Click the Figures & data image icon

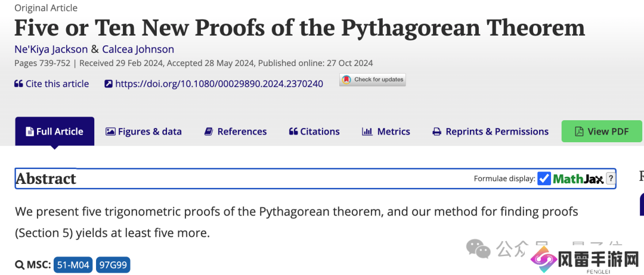pos(110,132)
